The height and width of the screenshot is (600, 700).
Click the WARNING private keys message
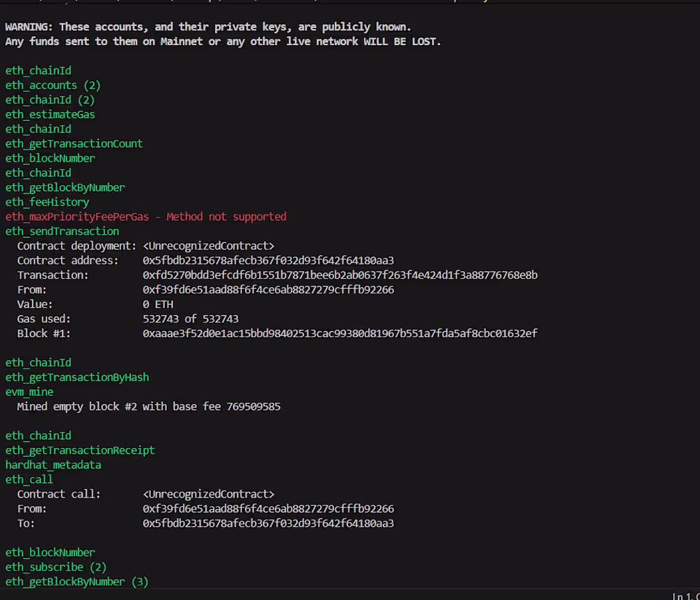pyautogui.click(x=208, y=27)
